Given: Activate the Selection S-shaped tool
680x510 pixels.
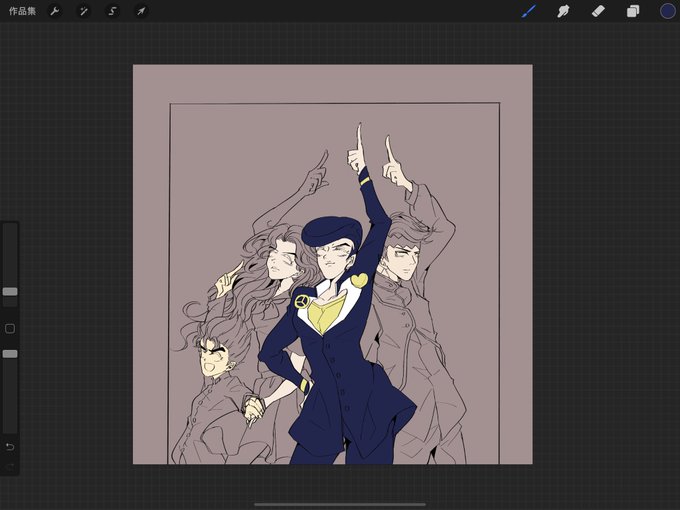Looking at the screenshot, I should coord(112,11).
